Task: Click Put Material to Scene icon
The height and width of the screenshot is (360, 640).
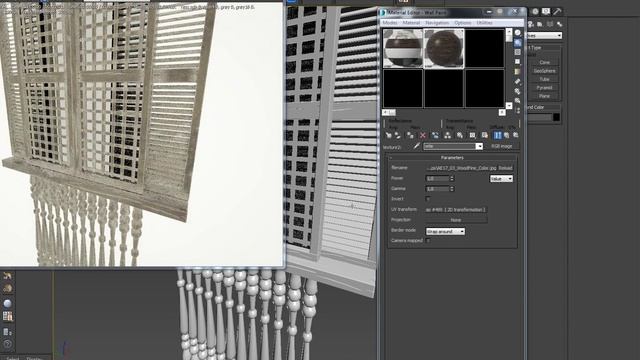Action: (398, 135)
